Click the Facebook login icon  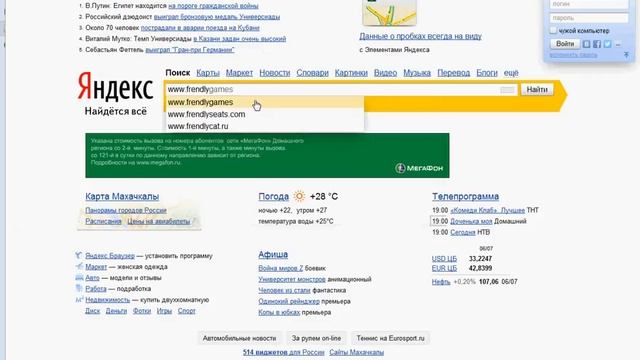coord(597,44)
